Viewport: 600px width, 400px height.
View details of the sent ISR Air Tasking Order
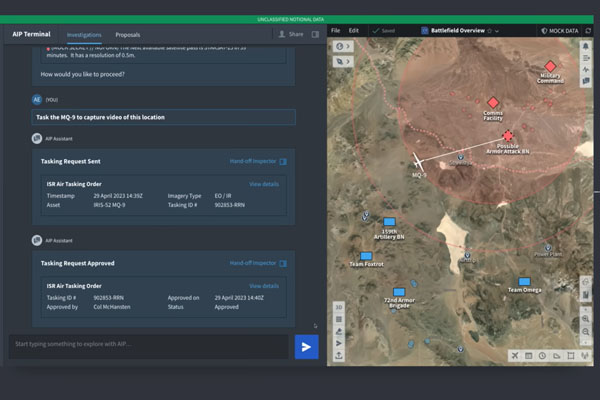pyautogui.click(x=264, y=184)
